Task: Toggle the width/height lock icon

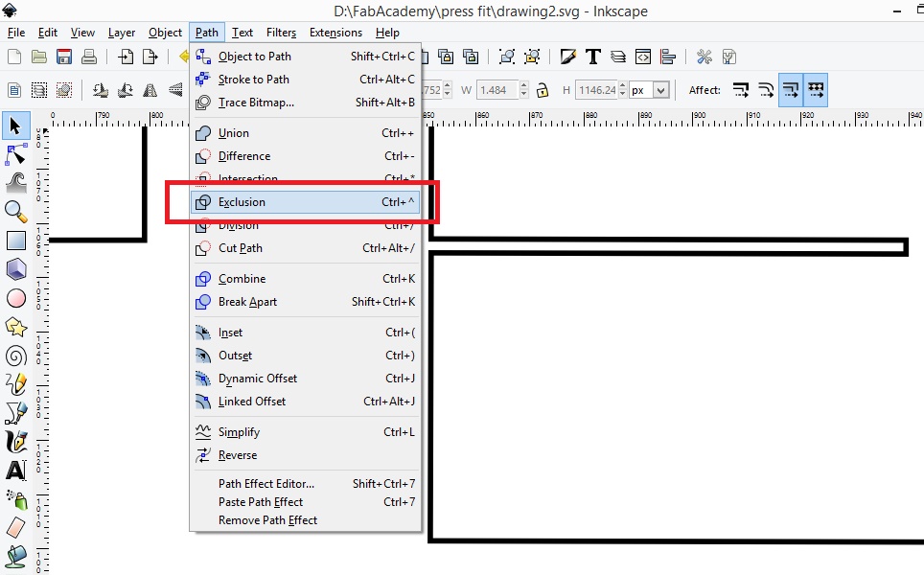Action: 543,90
